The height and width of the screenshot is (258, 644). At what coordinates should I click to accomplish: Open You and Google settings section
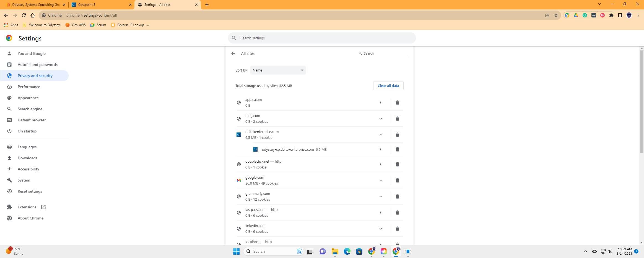pyautogui.click(x=34, y=53)
